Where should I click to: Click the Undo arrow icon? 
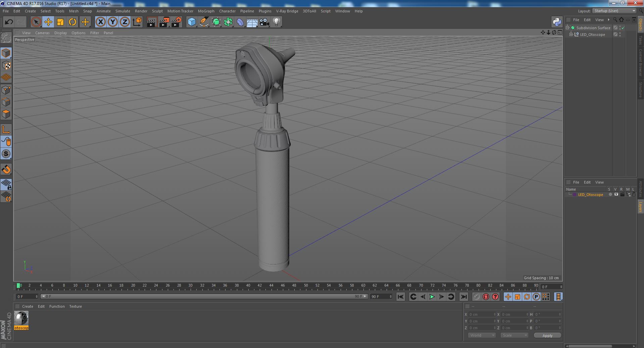pyautogui.click(x=9, y=22)
